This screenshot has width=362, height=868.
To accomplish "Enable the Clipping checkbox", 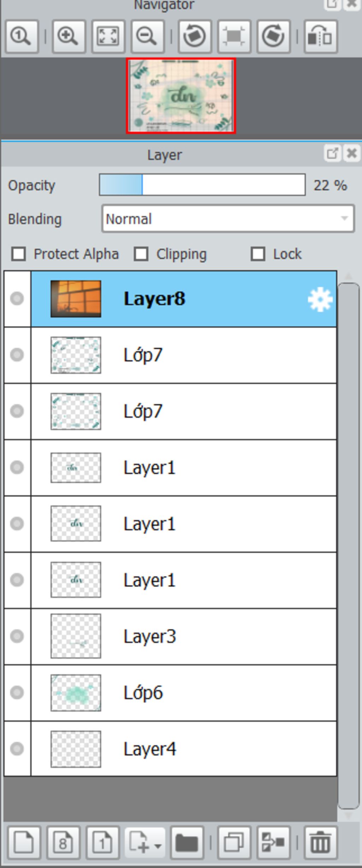I will [x=141, y=254].
